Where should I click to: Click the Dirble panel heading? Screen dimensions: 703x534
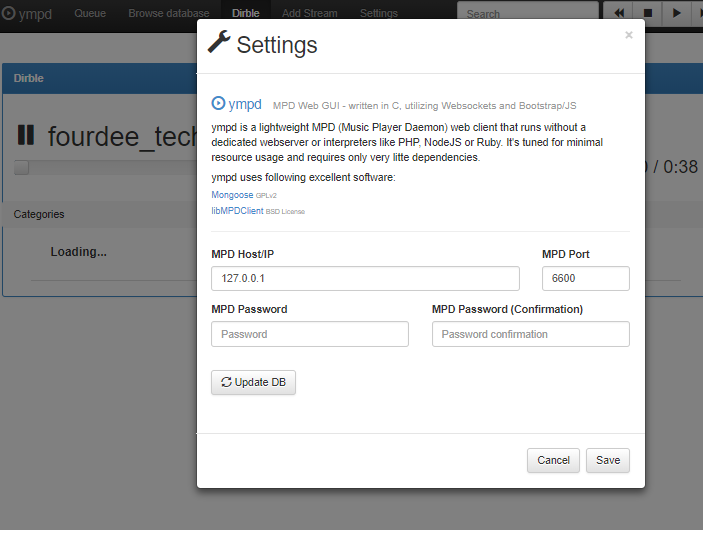pos(29,78)
